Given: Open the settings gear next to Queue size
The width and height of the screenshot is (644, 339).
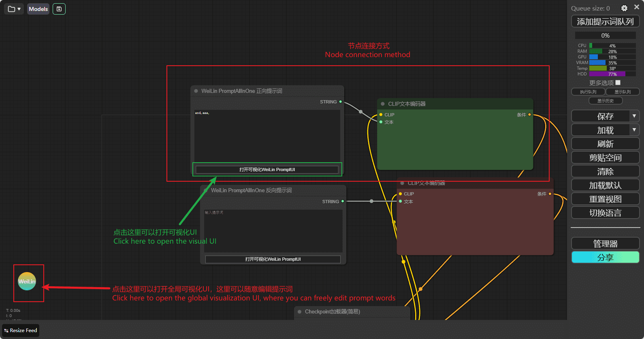Looking at the screenshot, I should click(x=624, y=8).
